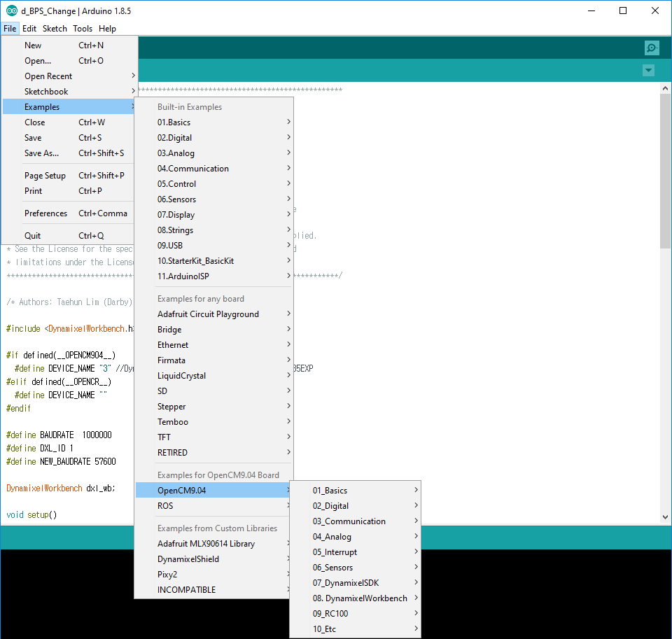Open the 02_Digital OpenCM submenu
Viewport: 672px width, 639px height.
pyautogui.click(x=356, y=506)
